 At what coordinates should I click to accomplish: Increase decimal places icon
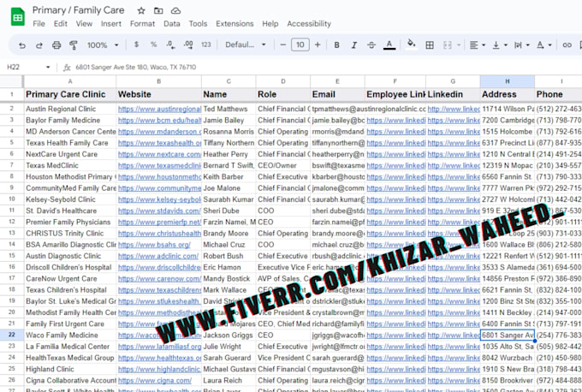[x=188, y=45]
